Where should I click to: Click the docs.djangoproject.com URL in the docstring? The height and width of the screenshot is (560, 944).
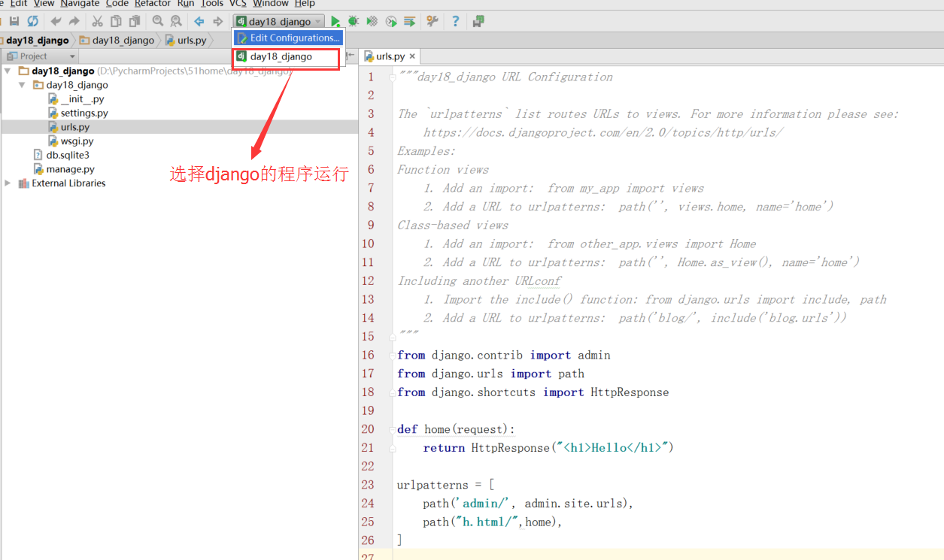pos(603,132)
